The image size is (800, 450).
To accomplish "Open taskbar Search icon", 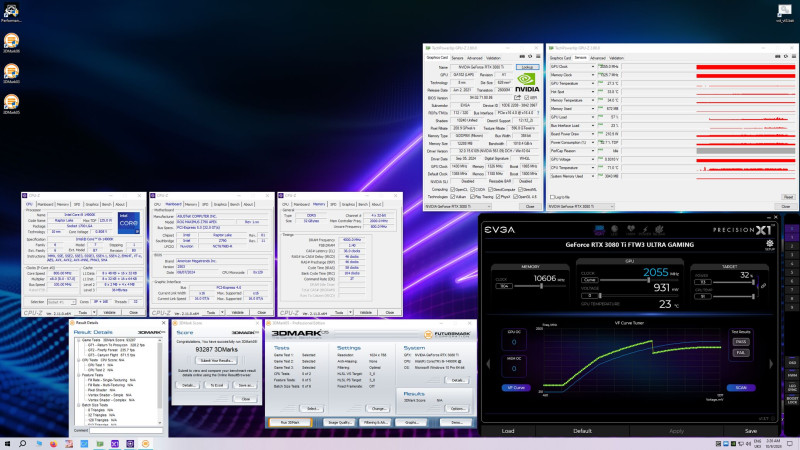I will (x=22, y=444).
